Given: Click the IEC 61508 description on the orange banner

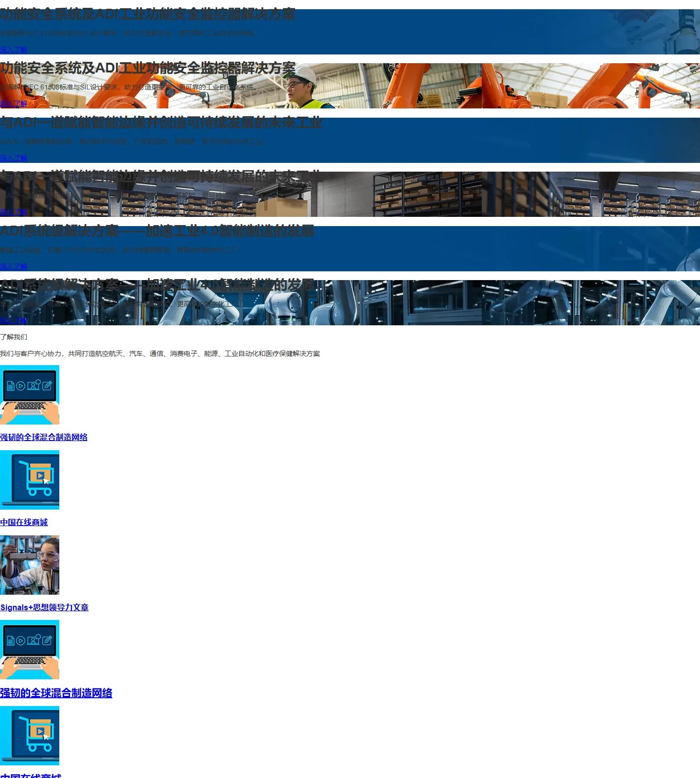Looking at the screenshot, I should coord(128,87).
